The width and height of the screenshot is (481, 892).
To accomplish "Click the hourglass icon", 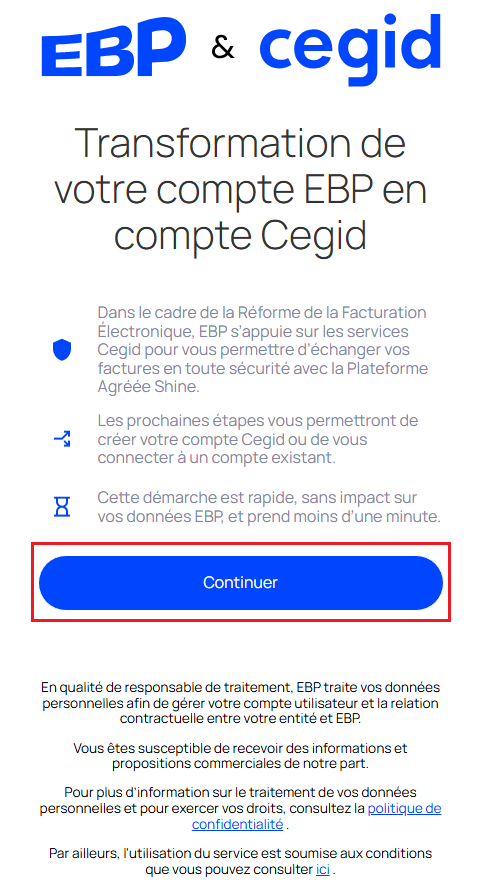I will pos(62,506).
